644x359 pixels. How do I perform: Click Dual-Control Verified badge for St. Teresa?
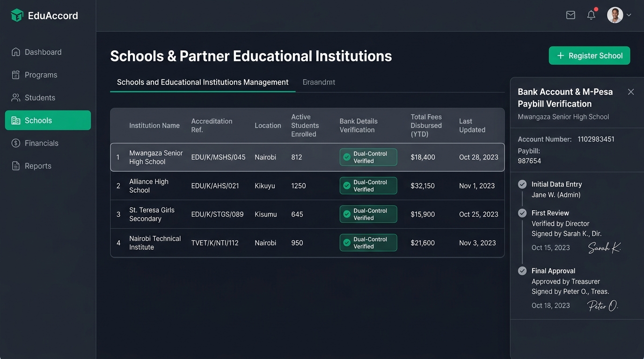point(368,214)
